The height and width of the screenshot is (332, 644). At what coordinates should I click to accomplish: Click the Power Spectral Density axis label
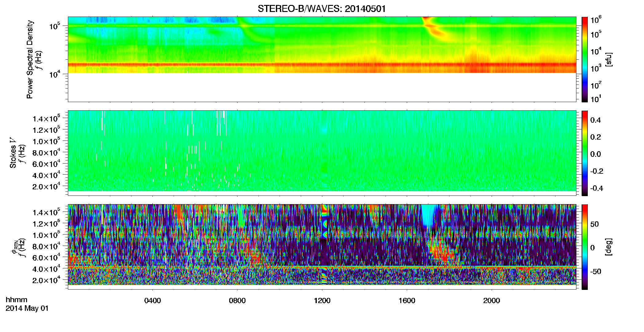(x=30, y=59)
